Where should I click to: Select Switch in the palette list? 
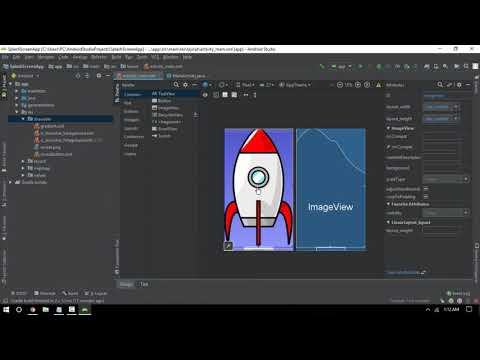pyautogui.click(x=162, y=136)
